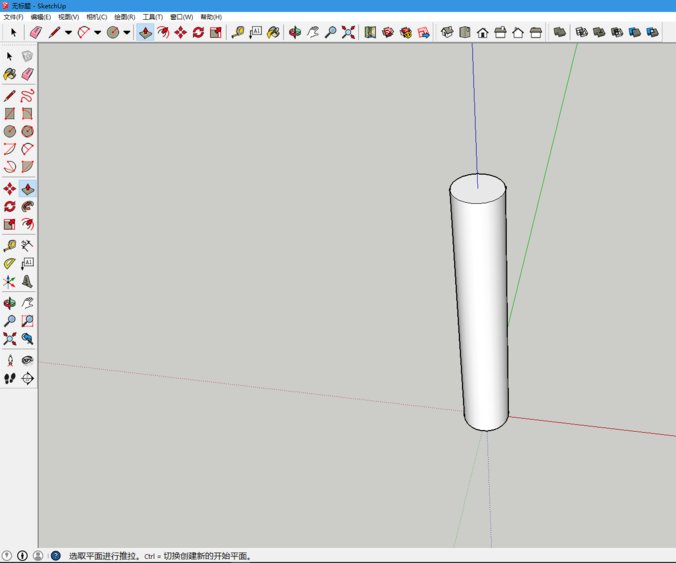Choose the Pie arc tool
The height and width of the screenshot is (563, 676).
click(27, 166)
